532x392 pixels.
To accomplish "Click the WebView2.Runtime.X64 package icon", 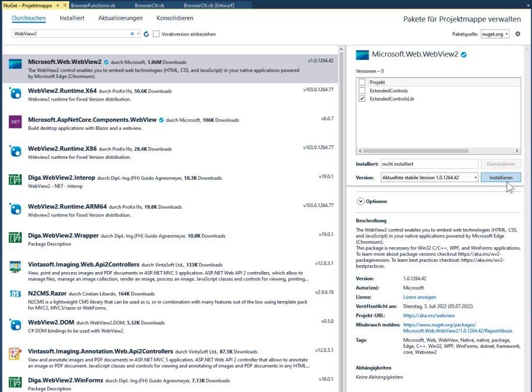I will tap(15, 93).
